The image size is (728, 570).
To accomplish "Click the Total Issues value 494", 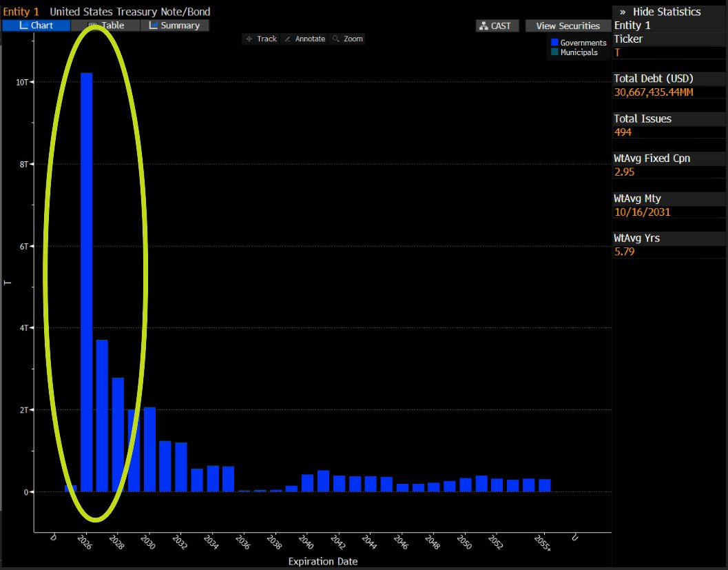I will [x=623, y=132].
